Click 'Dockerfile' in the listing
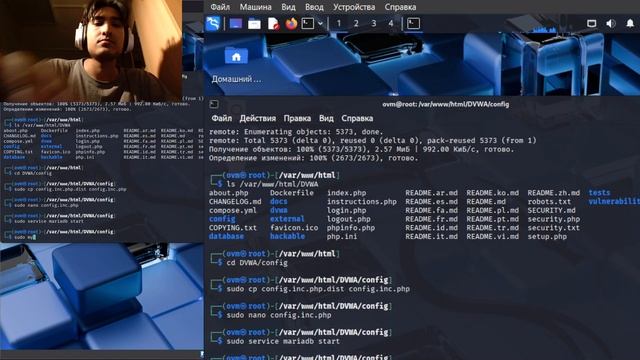 coord(291,193)
